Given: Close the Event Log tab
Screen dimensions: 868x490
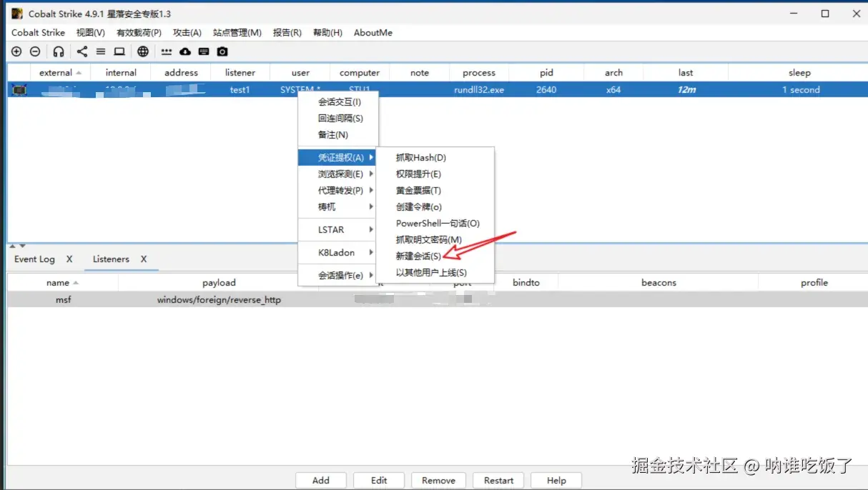Looking at the screenshot, I should 69,259.
